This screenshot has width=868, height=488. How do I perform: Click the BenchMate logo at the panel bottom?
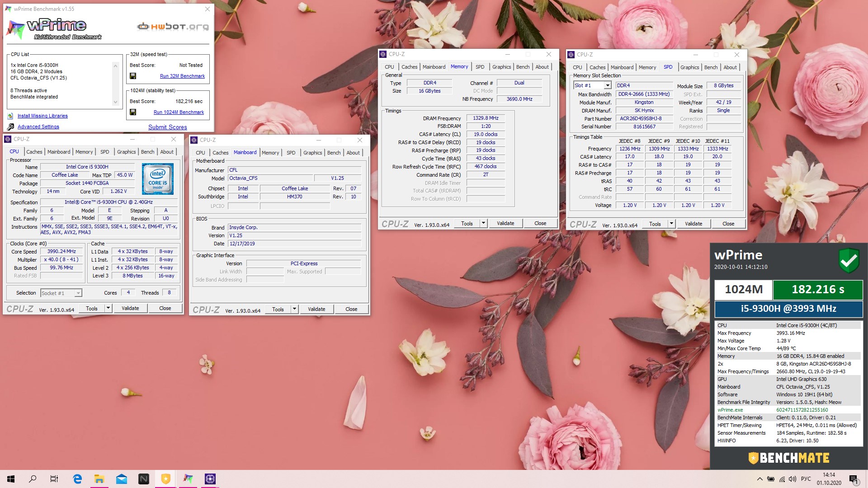click(789, 458)
